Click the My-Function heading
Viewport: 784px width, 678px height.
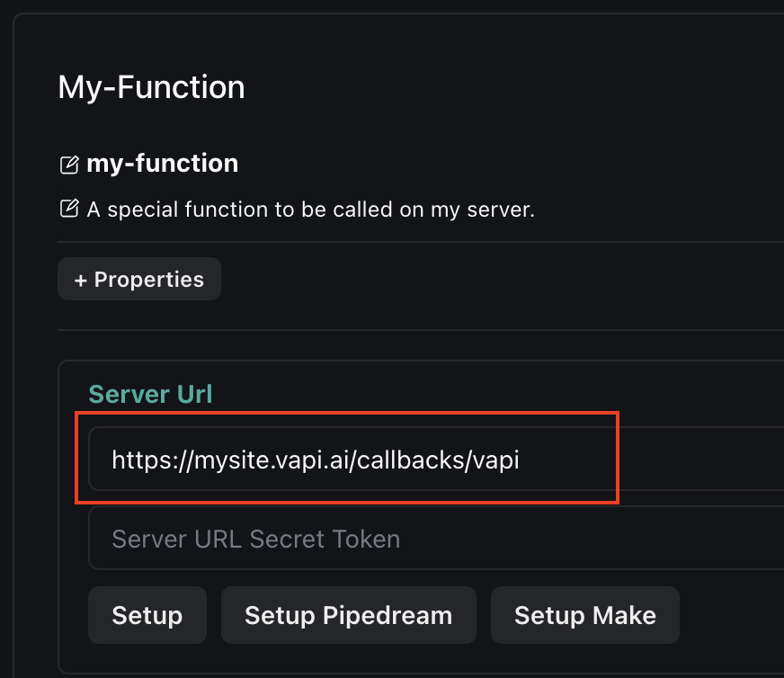coord(150,86)
